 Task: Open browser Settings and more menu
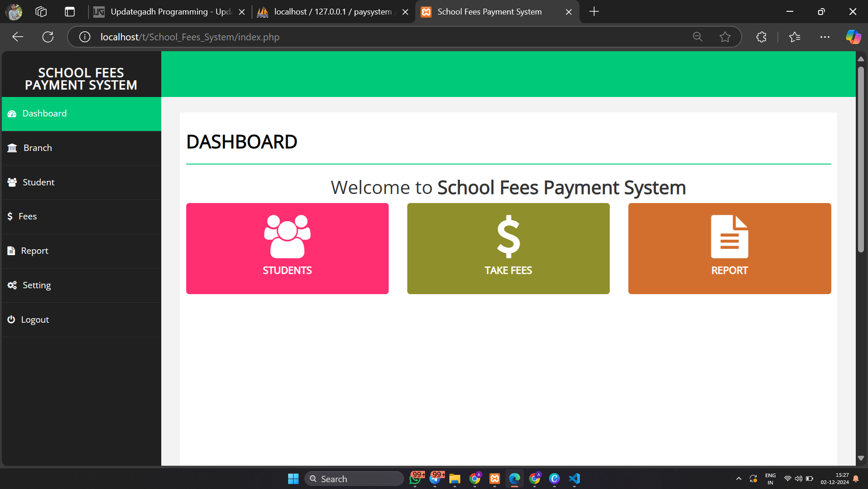coord(825,37)
